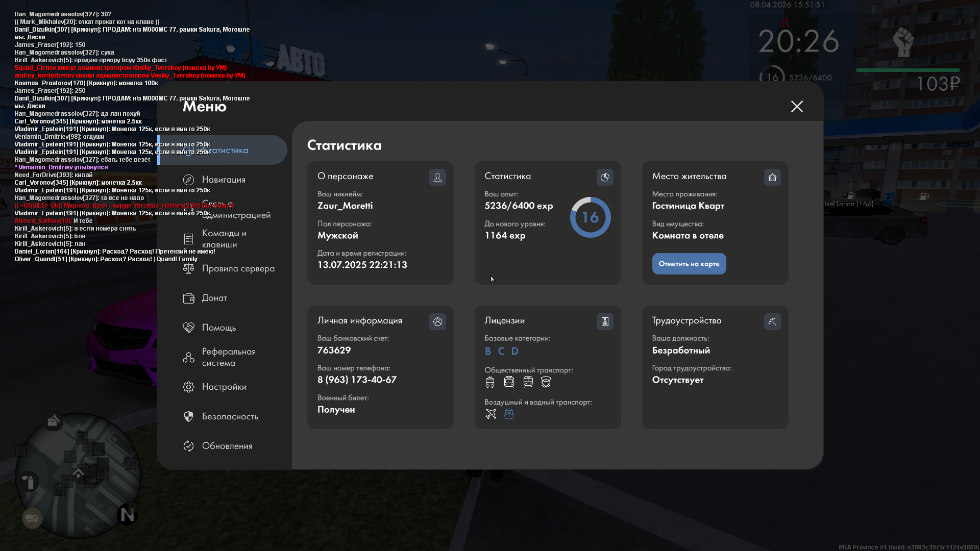
Task: Click the character profile icon in О персонаже card
Action: [437, 177]
